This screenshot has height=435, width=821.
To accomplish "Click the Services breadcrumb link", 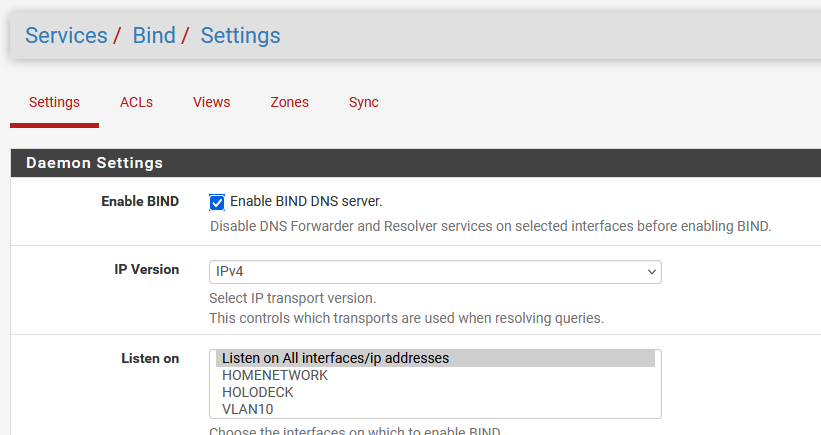I will click(66, 36).
